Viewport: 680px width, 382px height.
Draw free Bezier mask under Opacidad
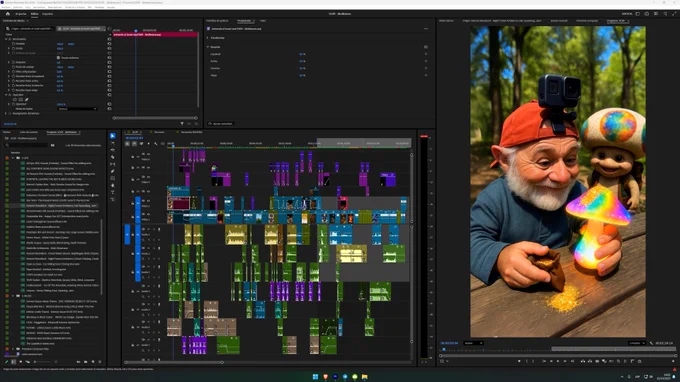[26, 99]
